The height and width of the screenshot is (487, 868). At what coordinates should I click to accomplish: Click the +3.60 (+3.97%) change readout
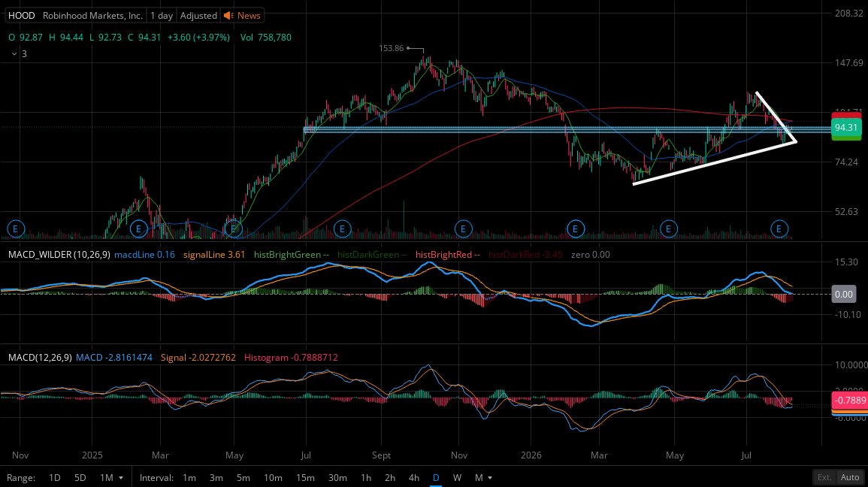pos(198,37)
